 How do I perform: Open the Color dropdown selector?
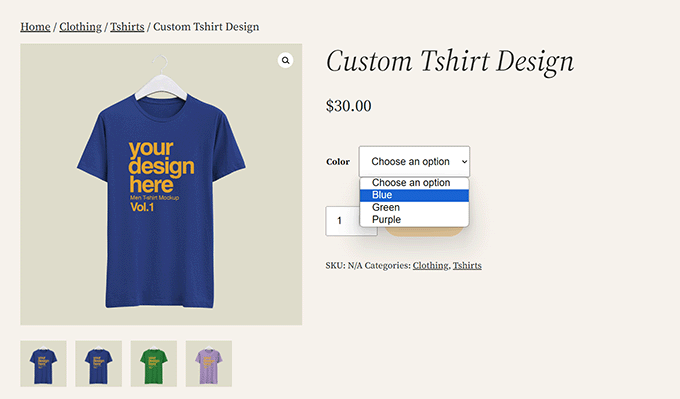click(414, 161)
